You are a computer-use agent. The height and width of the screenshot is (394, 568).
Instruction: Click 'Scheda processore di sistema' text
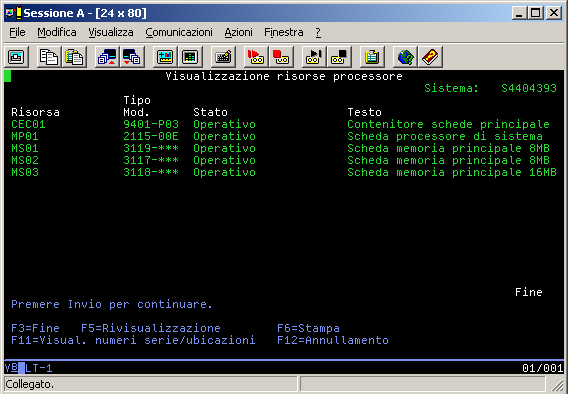click(x=445, y=136)
